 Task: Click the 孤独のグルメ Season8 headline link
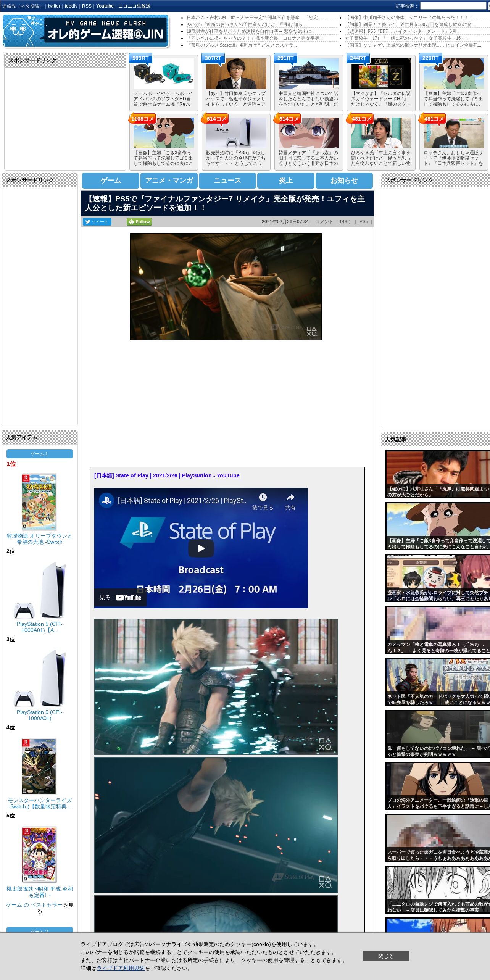242,45
